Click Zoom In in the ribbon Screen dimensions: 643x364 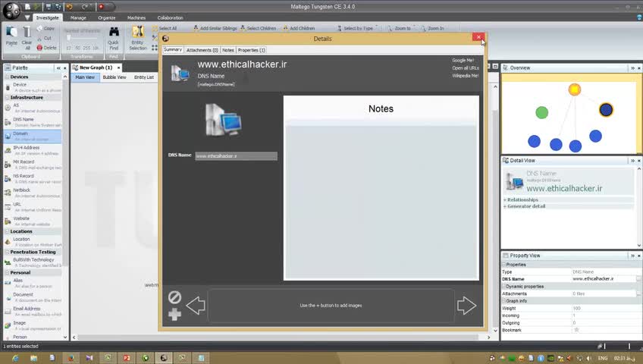click(433, 28)
